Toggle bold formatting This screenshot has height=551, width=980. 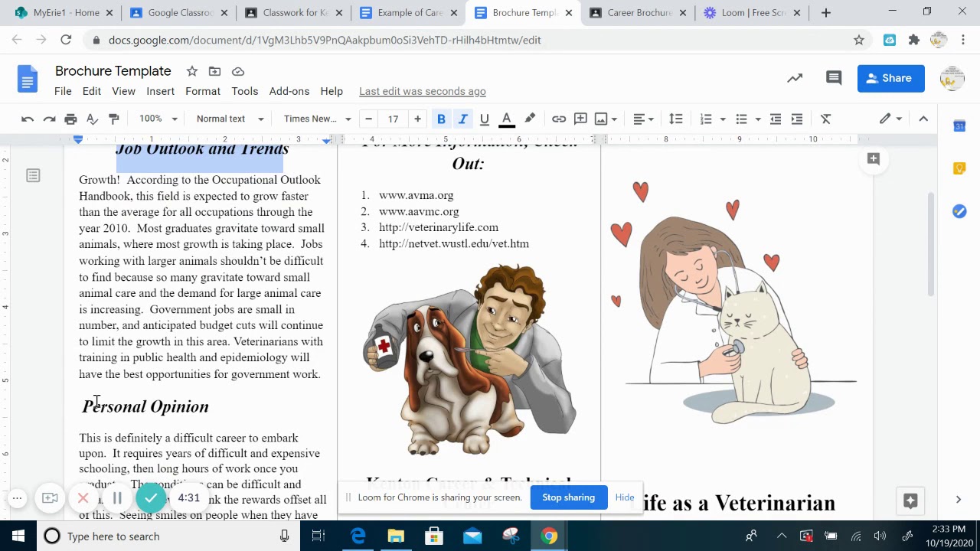point(441,119)
